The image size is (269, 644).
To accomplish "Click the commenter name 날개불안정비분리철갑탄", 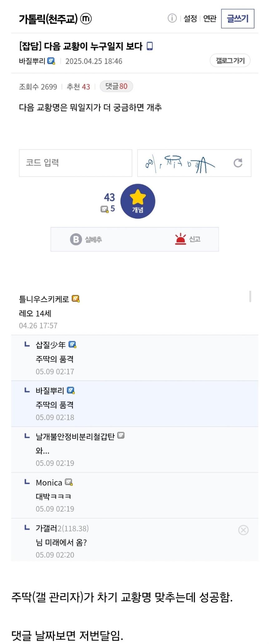I will tap(75, 436).
